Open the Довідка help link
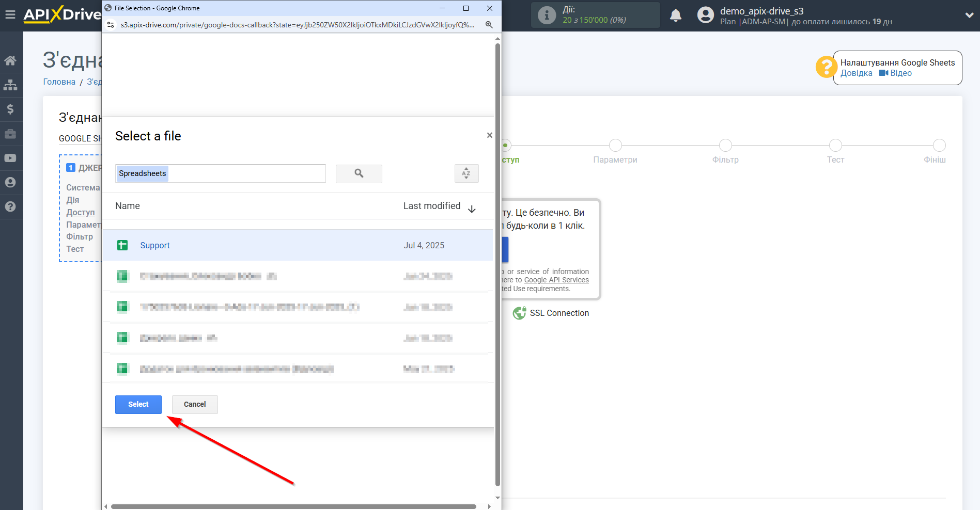980x510 pixels. pos(856,73)
